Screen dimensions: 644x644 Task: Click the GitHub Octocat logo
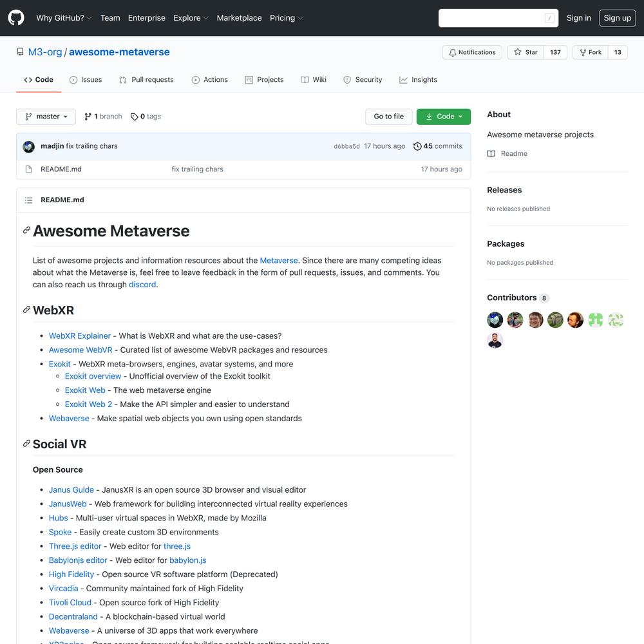pyautogui.click(x=16, y=18)
